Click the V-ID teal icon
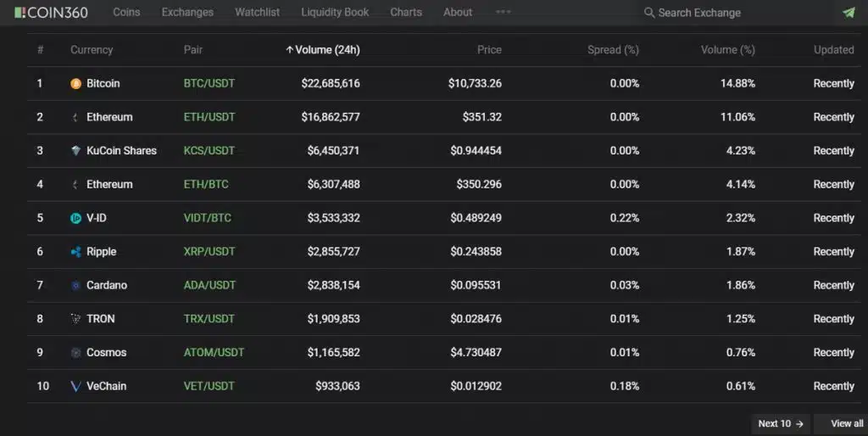868x436 pixels. pyautogui.click(x=75, y=218)
